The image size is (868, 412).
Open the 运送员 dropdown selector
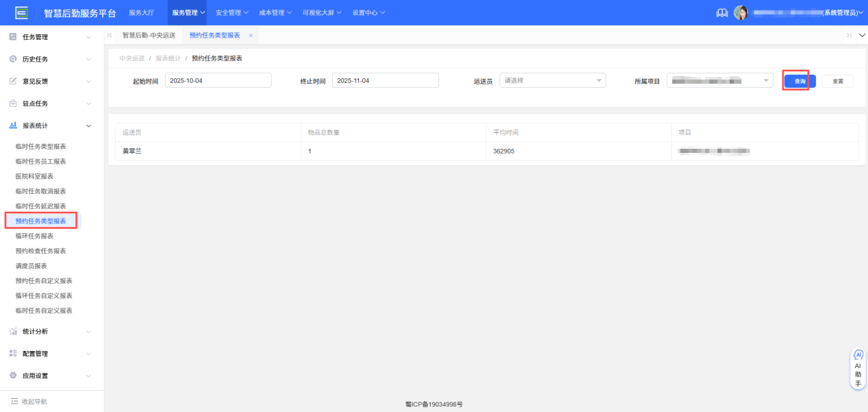[552, 80]
